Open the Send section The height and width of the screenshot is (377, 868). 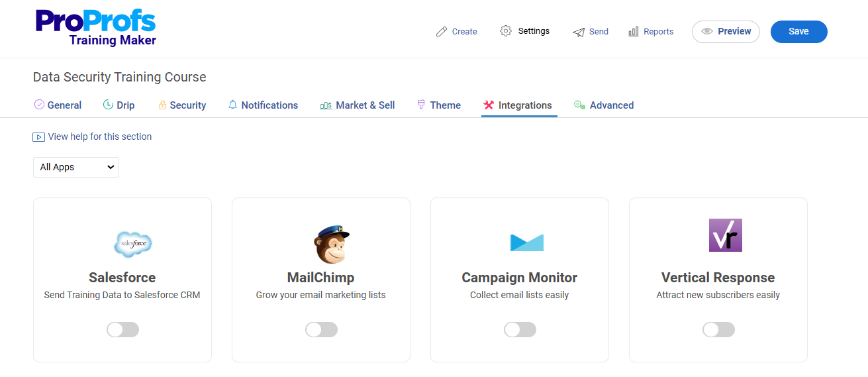tap(591, 31)
